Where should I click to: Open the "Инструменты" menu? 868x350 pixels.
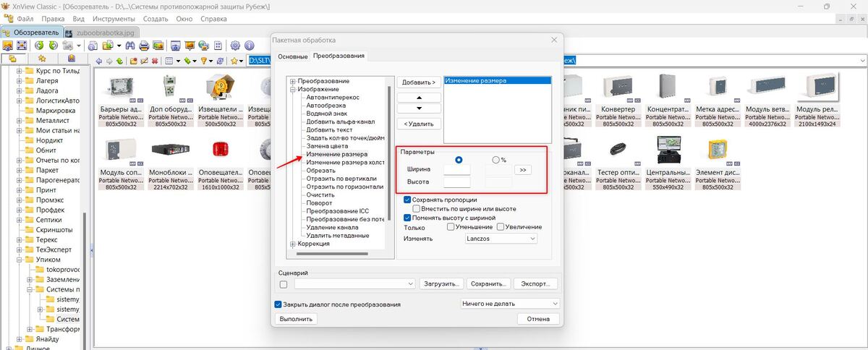[114, 18]
